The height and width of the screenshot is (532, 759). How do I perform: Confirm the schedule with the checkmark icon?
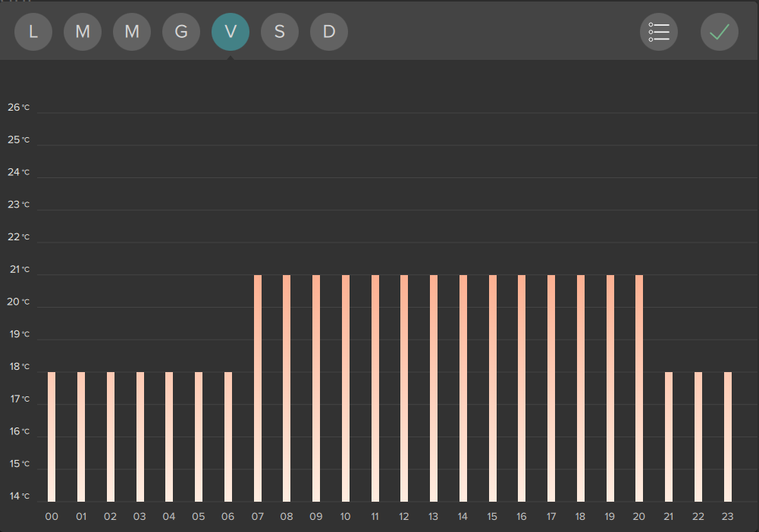(x=719, y=32)
